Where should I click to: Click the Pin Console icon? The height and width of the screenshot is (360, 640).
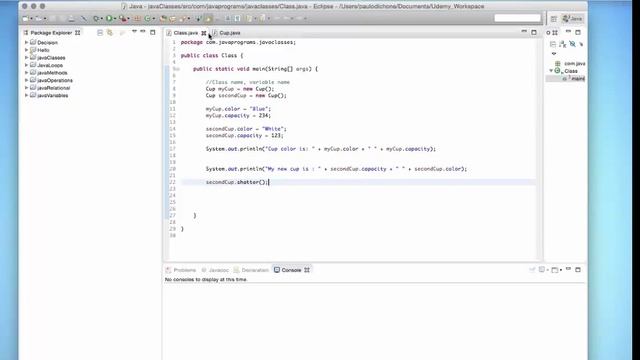pos(532,270)
